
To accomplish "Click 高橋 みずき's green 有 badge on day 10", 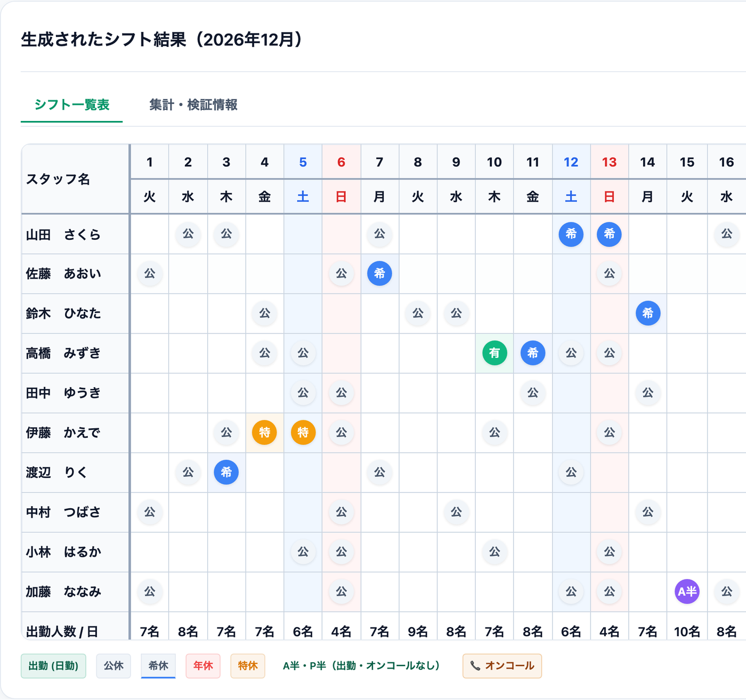I will (494, 353).
